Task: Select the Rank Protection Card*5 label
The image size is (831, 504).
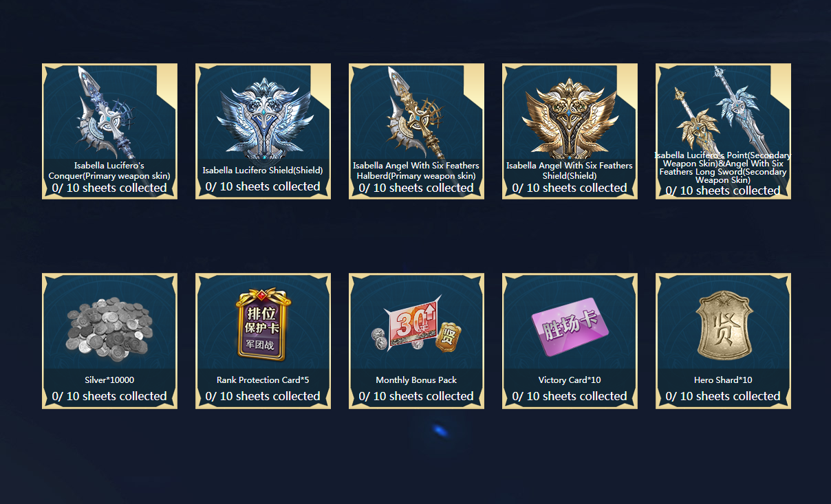Action: 263,380
